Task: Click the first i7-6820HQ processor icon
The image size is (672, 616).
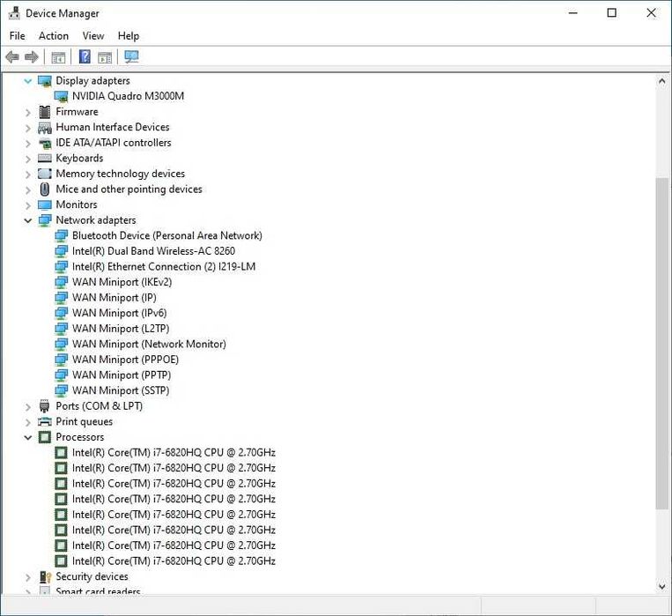Action: tap(62, 453)
